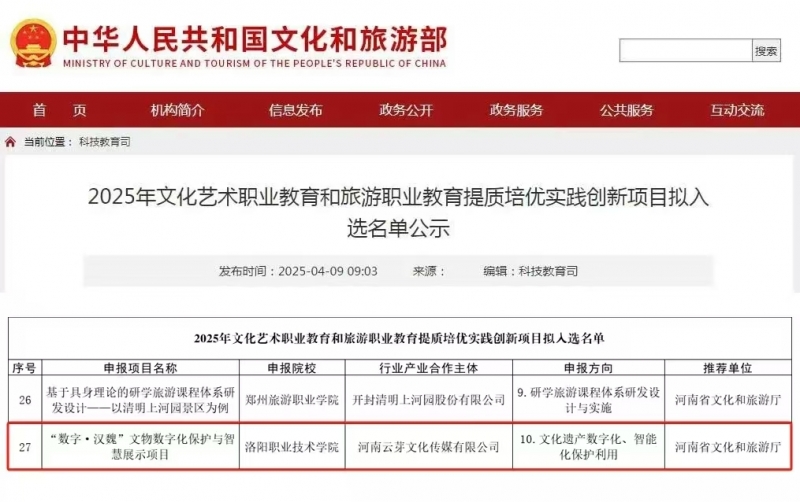Image resolution: width=800 pixels, height=502 pixels.
Task: Open the 机构简介 navigation item
Action: point(177,110)
